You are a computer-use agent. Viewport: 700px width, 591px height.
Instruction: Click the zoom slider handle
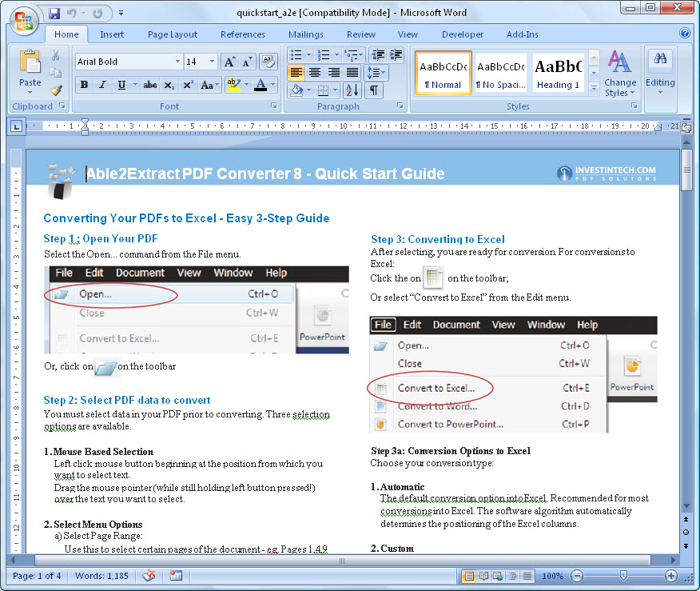pyautogui.click(x=623, y=576)
